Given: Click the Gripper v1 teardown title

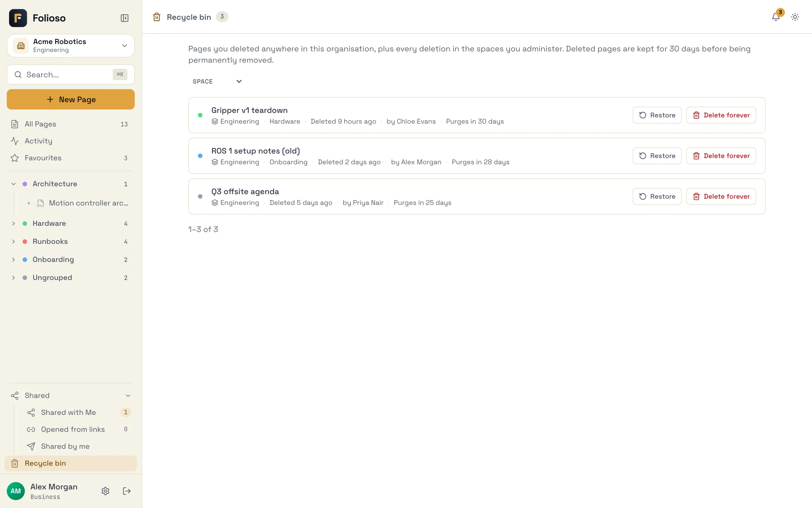Looking at the screenshot, I should (x=249, y=110).
